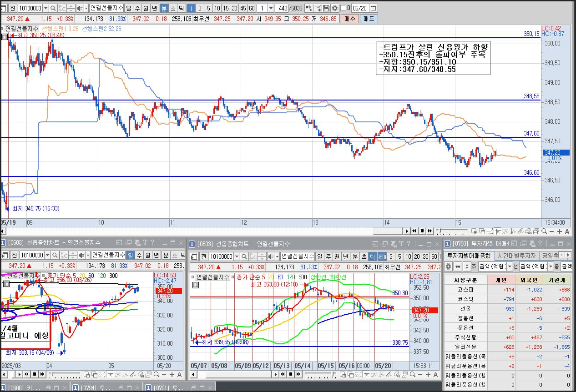This screenshot has height=392, width=576.
Task: Expand the symbol code 10100000 dropdown in top toolbar
Action: coord(45,8)
